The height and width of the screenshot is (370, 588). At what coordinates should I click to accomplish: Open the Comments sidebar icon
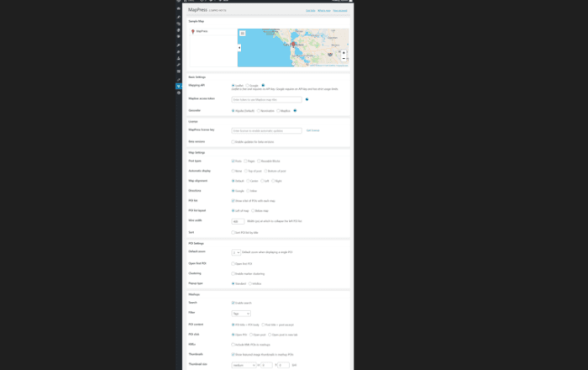(x=178, y=36)
